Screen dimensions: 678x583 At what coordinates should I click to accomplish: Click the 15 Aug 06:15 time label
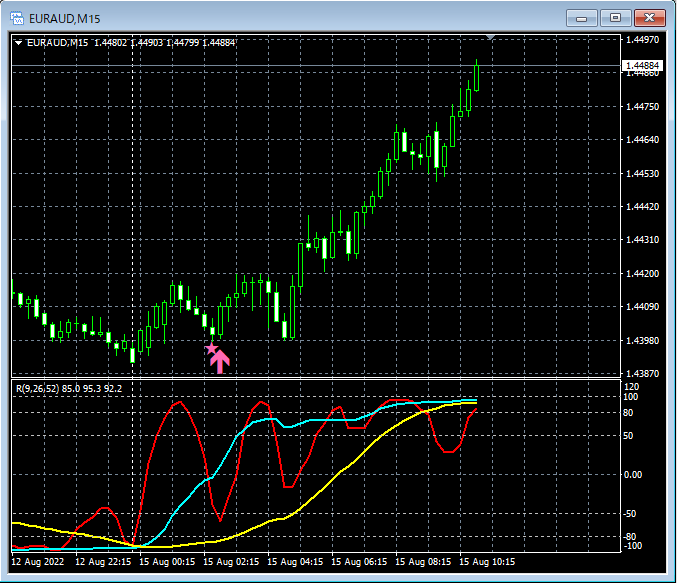(359, 562)
